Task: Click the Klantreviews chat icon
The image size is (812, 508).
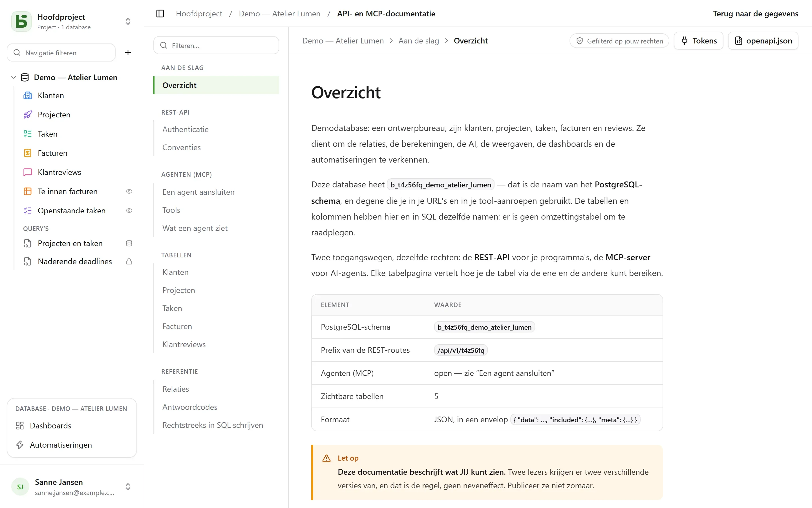Action: pyautogui.click(x=28, y=172)
